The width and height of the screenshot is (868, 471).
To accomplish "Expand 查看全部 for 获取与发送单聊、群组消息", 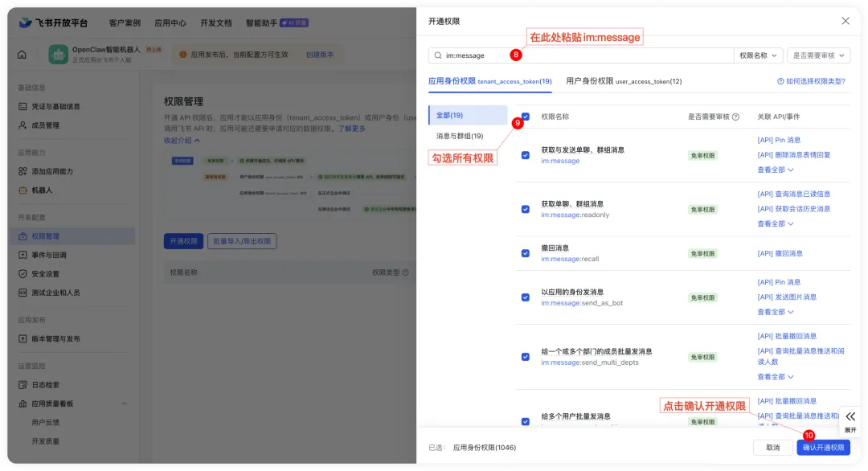I will tap(775, 170).
